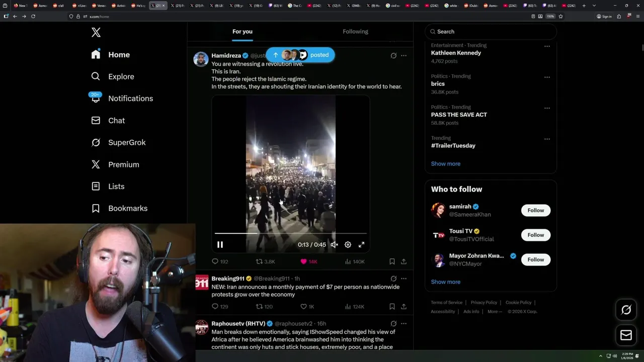Enter fullscreen on the video
644x362 pixels.
(361, 245)
